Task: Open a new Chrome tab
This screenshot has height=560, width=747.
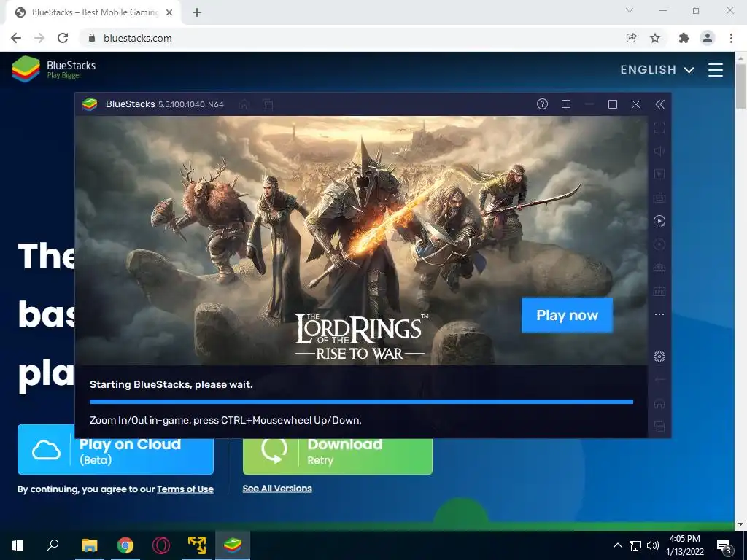Action: coord(197,13)
